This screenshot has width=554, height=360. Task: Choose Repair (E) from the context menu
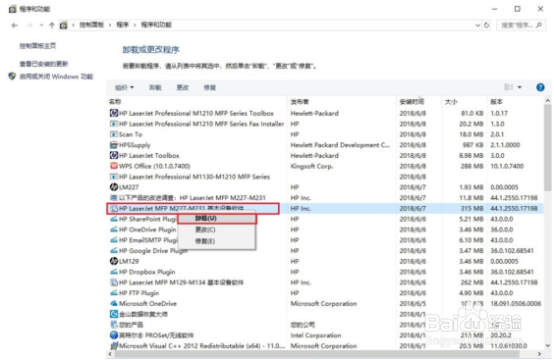(217, 241)
